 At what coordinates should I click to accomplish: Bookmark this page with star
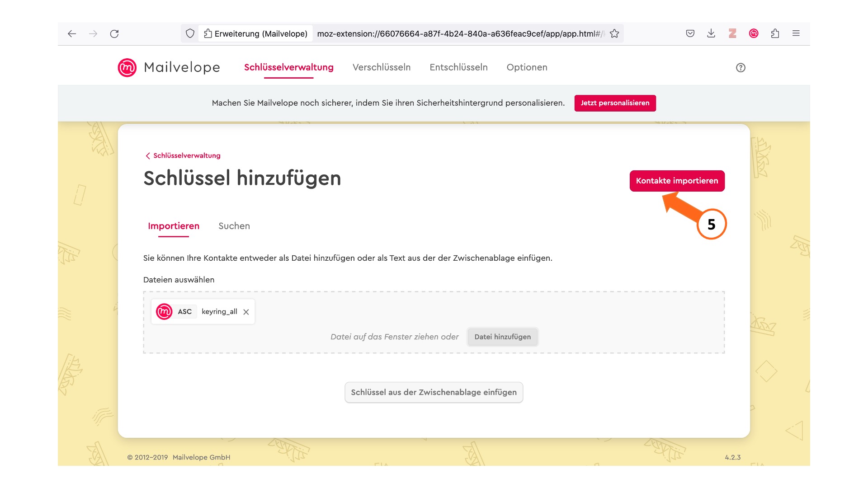[x=614, y=33]
